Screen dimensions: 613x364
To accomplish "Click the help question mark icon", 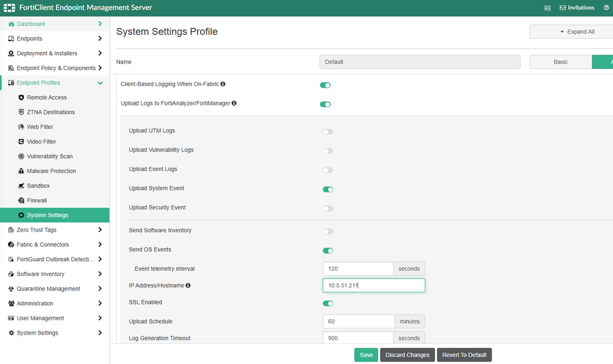I will click(606, 8).
